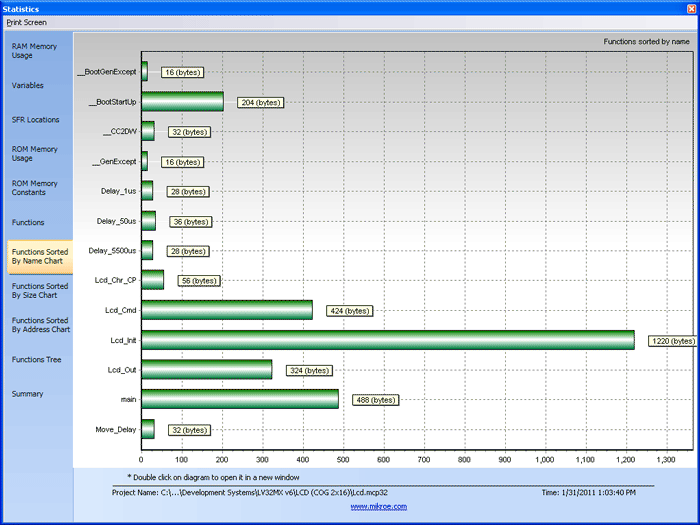Open the Variables tab
The image size is (700, 525).
pyautogui.click(x=28, y=85)
